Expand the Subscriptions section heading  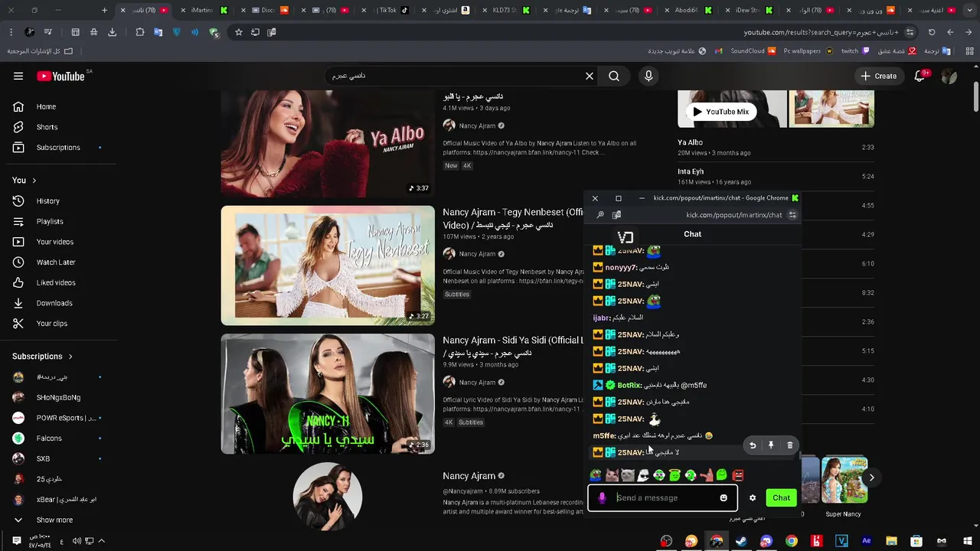42,357
